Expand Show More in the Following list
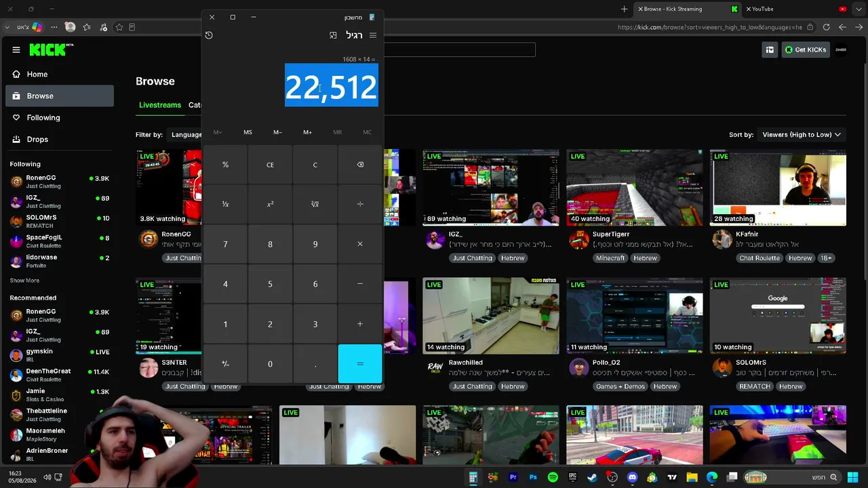Screen dimensions: 868x488 (24, 281)
